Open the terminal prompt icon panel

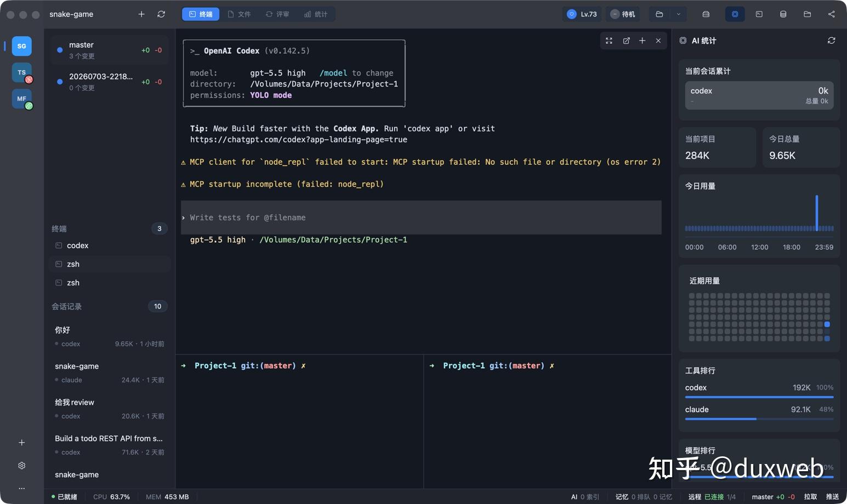759,14
